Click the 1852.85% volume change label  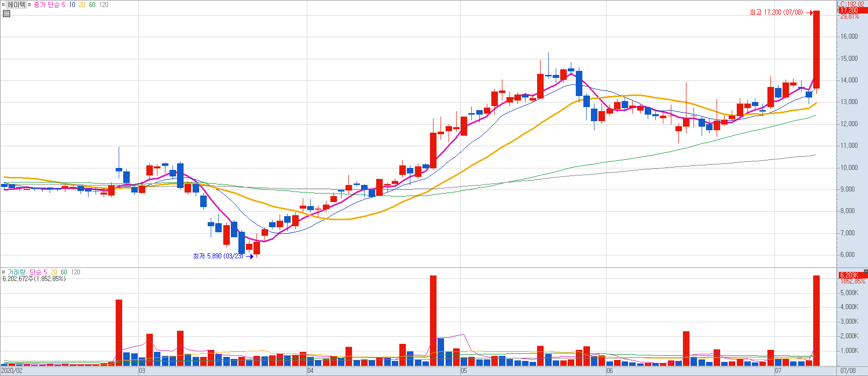click(x=852, y=281)
